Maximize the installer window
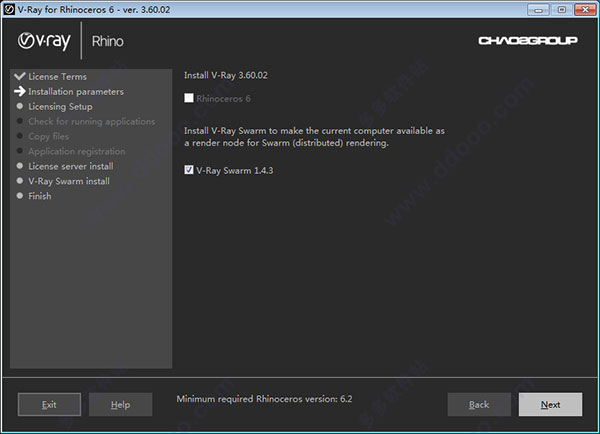This screenshot has width=600, height=434. [x=562, y=10]
